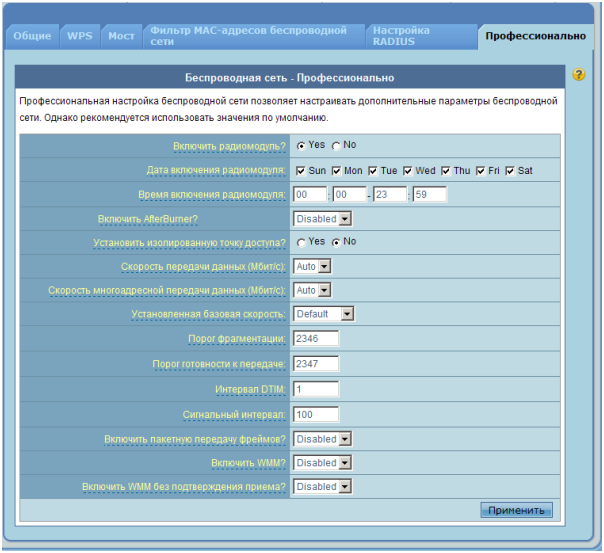Select No for Включить радиомодуль
Image resolution: width=604 pixels, height=553 pixels.
[x=336, y=146]
